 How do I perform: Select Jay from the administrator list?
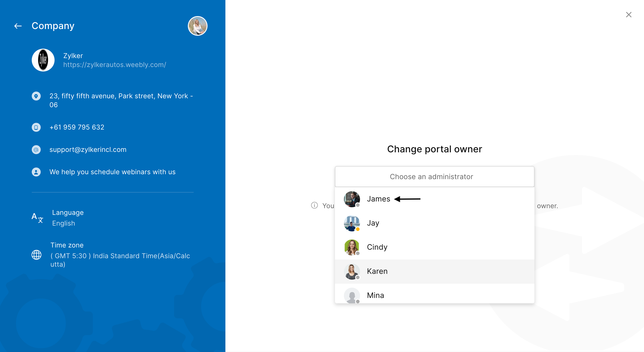pos(373,223)
